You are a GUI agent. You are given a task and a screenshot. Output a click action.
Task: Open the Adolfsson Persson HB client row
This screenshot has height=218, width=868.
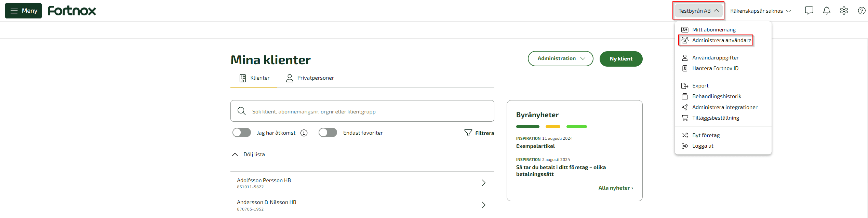click(x=362, y=183)
